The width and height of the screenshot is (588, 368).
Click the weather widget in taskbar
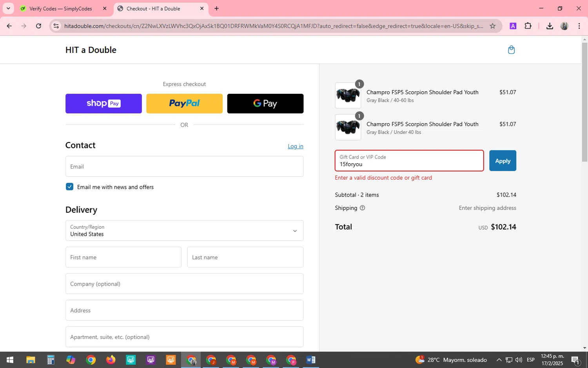tap(451, 360)
